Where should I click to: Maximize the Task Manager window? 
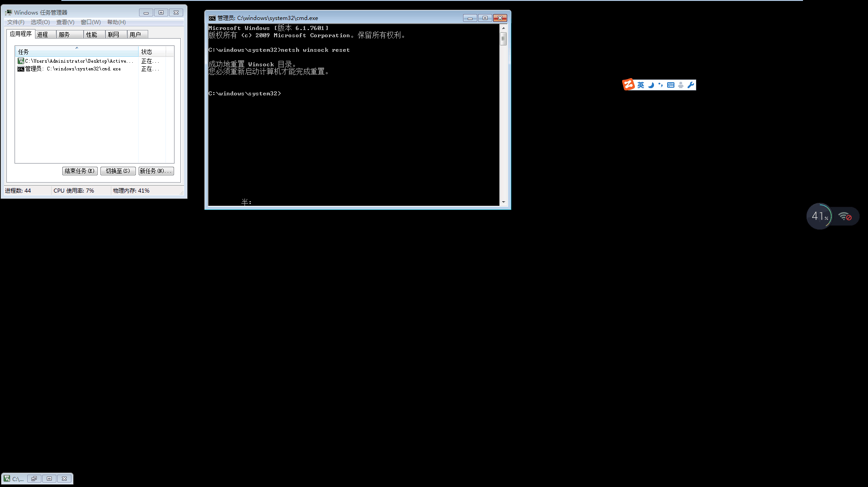point(161,13)
